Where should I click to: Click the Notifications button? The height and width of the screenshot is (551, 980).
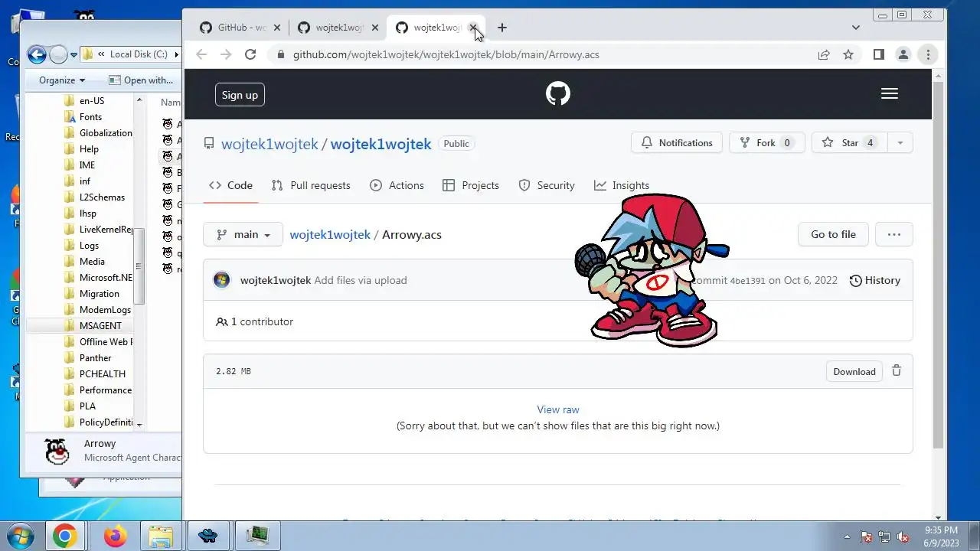tap(677, 143)
